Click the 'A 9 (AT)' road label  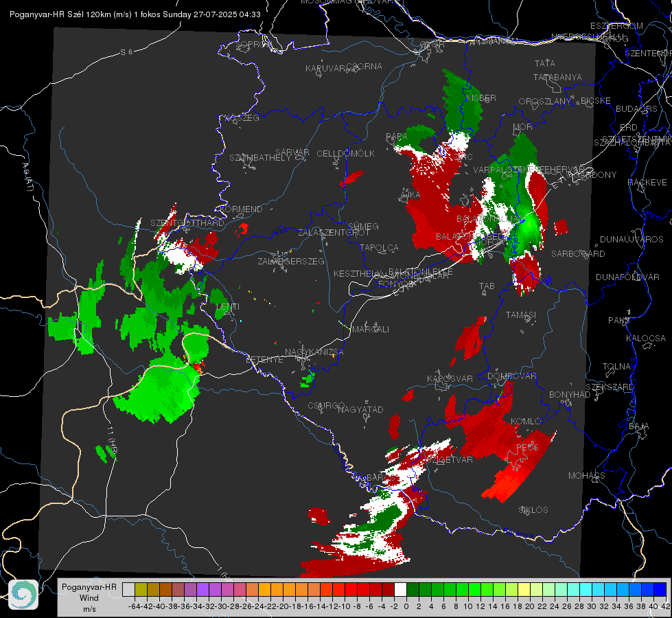[x=27, y=176]
